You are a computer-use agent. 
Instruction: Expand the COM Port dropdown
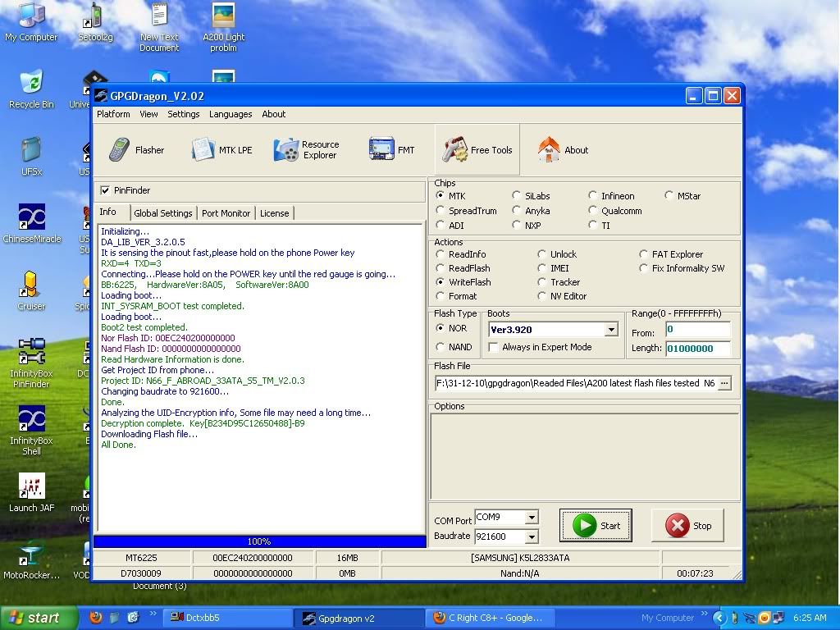click(532, 517)
